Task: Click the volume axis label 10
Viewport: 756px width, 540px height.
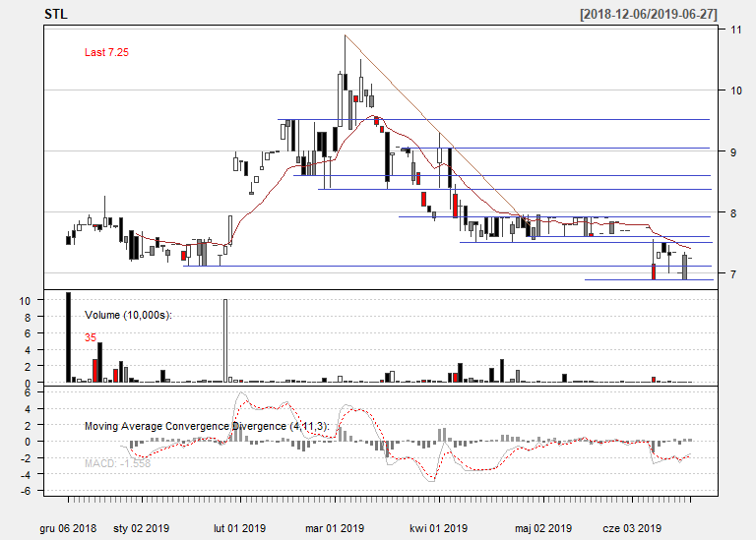Action: (25, 301)
